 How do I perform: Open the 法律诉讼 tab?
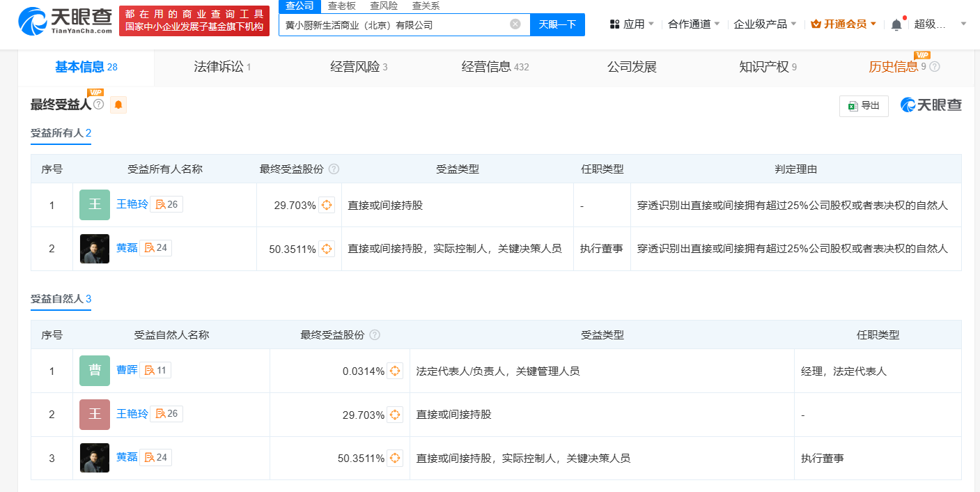coord(222,67)
